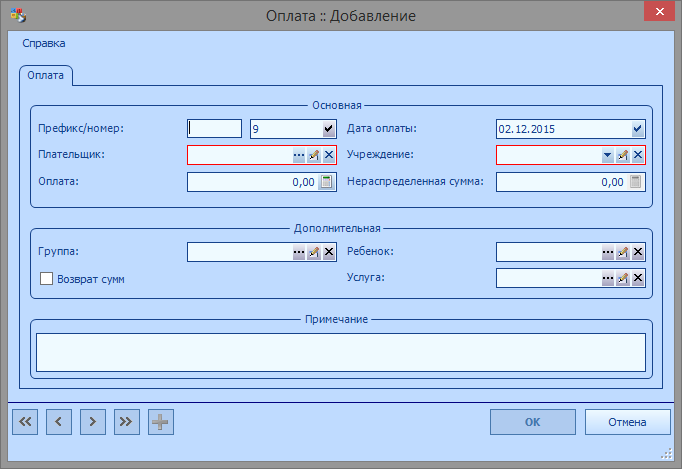The height and width of the screenshot is (469, 682).
Task: Edit the Ребенок entry with pencil icon
Action: 623,252
